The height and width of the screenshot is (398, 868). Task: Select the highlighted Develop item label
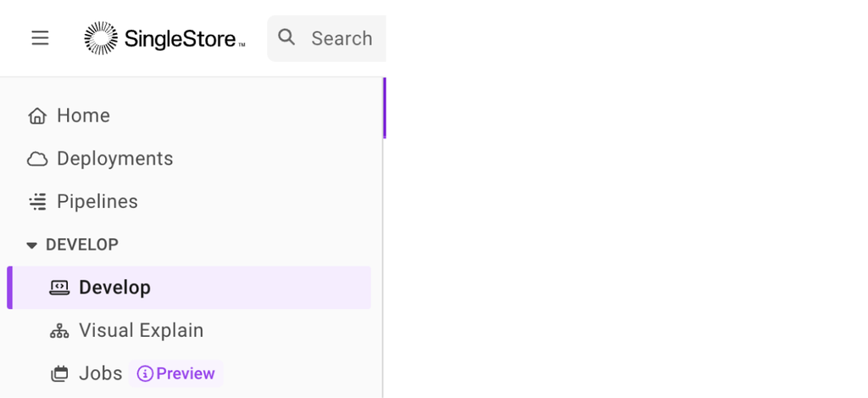(114, 288)
